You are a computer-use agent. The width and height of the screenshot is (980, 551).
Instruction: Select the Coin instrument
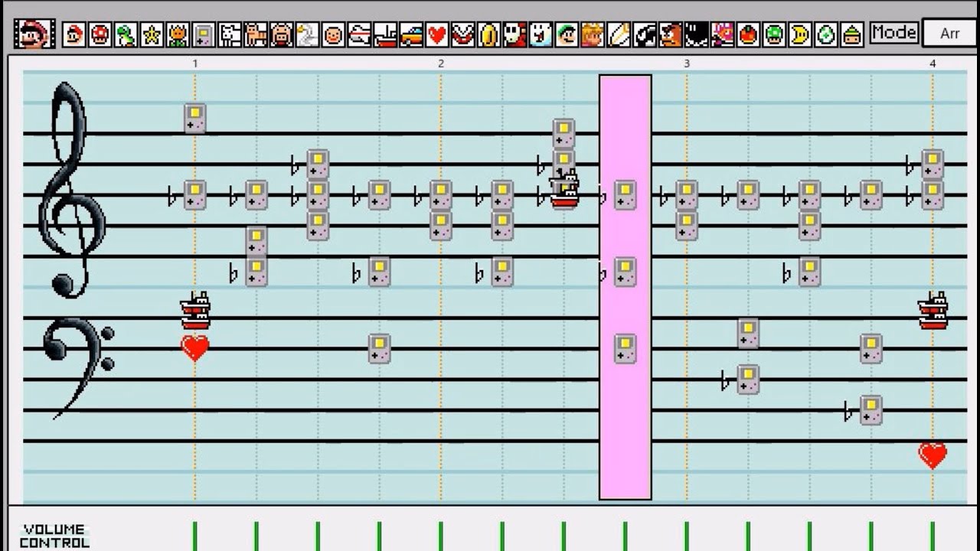pyautogui.click(x=488, y=34)
